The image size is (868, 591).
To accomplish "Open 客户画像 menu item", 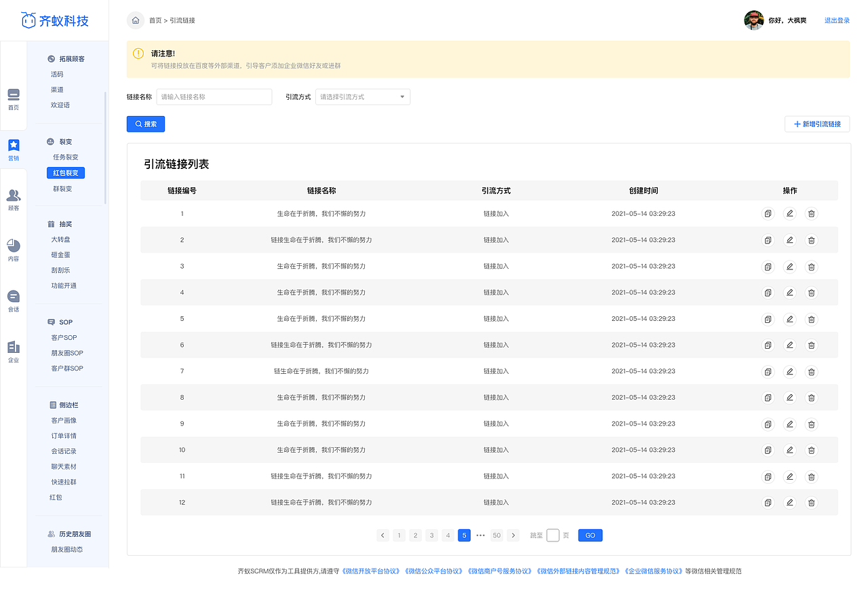I will tap(64, 421).
